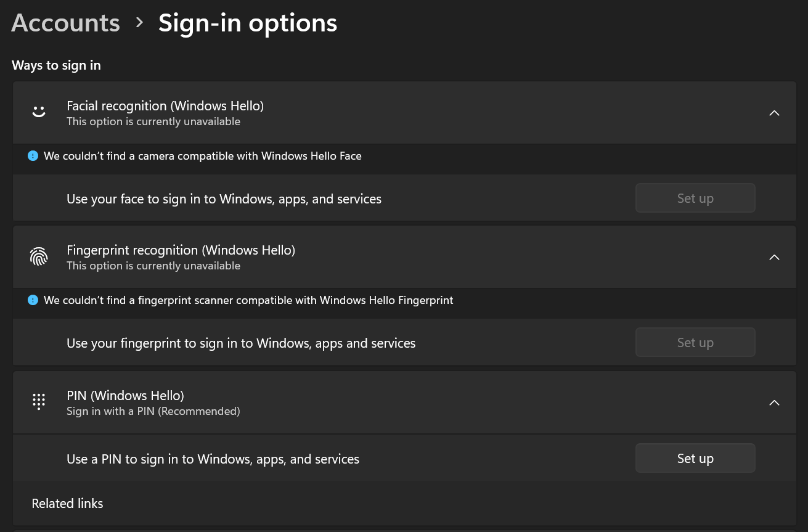The height and width of the screenshot is (532, 808).
Task: Select the Facial recognition (Windows Hello) title
Action: point(165,106)
